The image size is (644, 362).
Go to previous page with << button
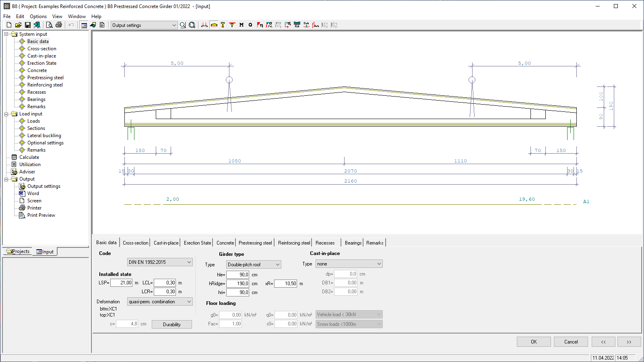point(603,342)
